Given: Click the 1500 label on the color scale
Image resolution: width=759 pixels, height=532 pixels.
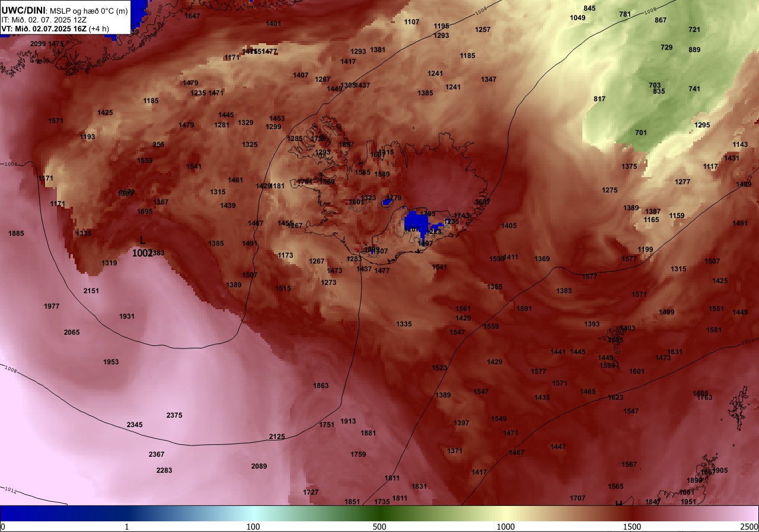Looking at the screenshot, I should coord(632,527).
